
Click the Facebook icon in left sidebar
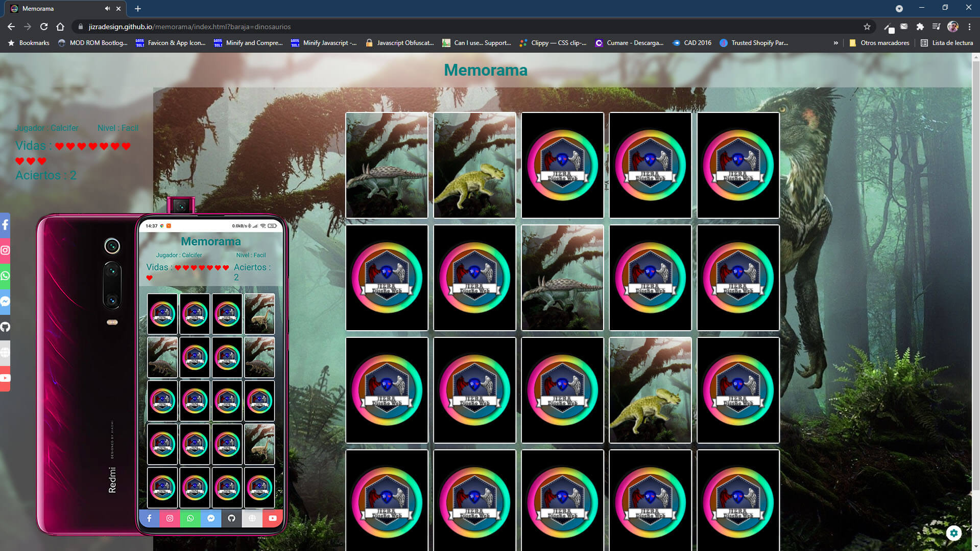(x=5, y=225)
